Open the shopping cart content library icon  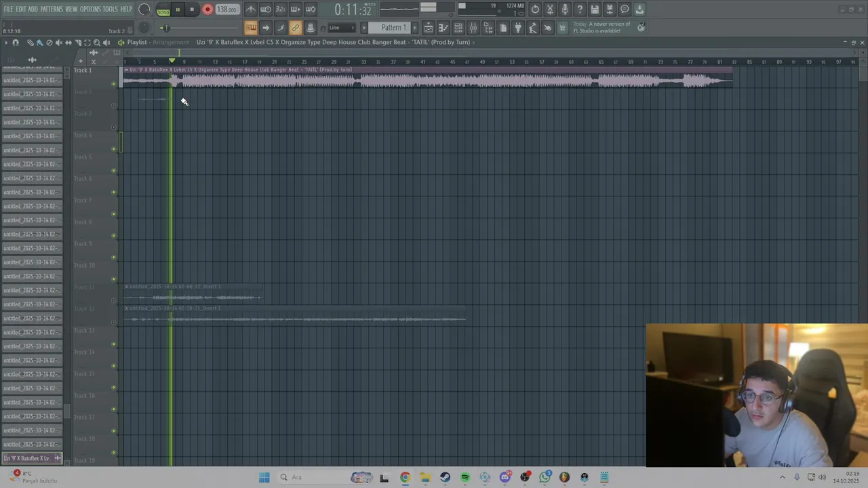point(562,28)
